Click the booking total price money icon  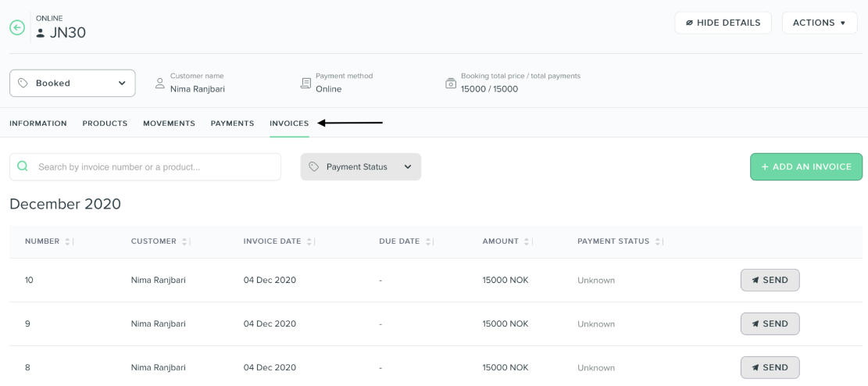click(x=451, y=83)
